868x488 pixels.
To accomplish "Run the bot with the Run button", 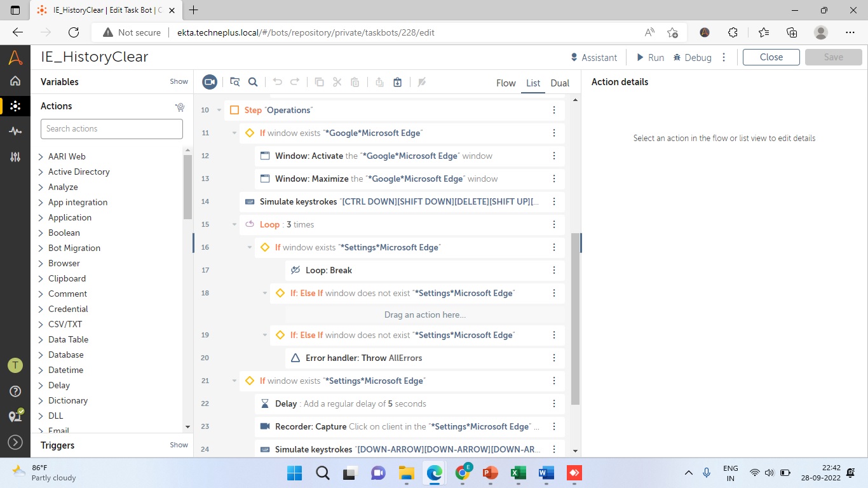I will click(x=650, y=57).
